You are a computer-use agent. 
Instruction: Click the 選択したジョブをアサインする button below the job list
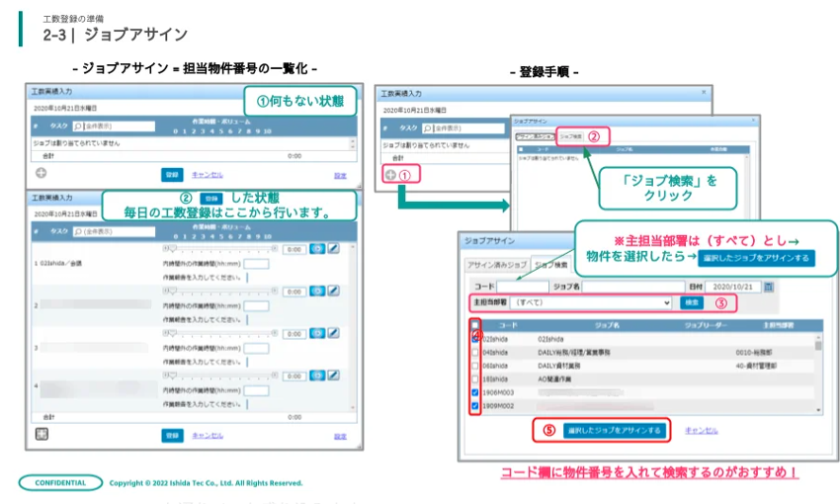tap(601, 431)
